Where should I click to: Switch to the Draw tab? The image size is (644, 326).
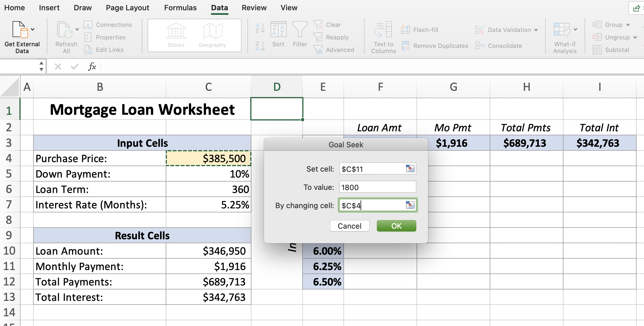coord(83,8)
